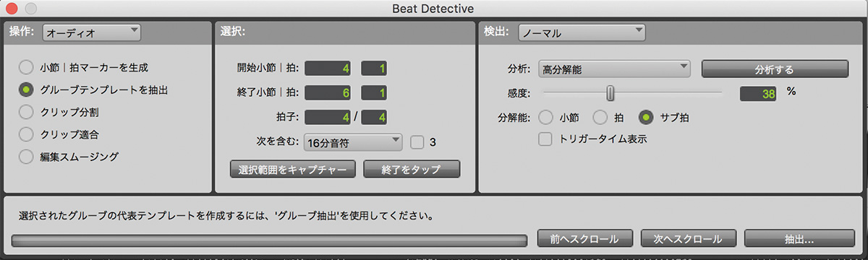
Task: Choose the クリップ適合 operation
Action: 26,134
